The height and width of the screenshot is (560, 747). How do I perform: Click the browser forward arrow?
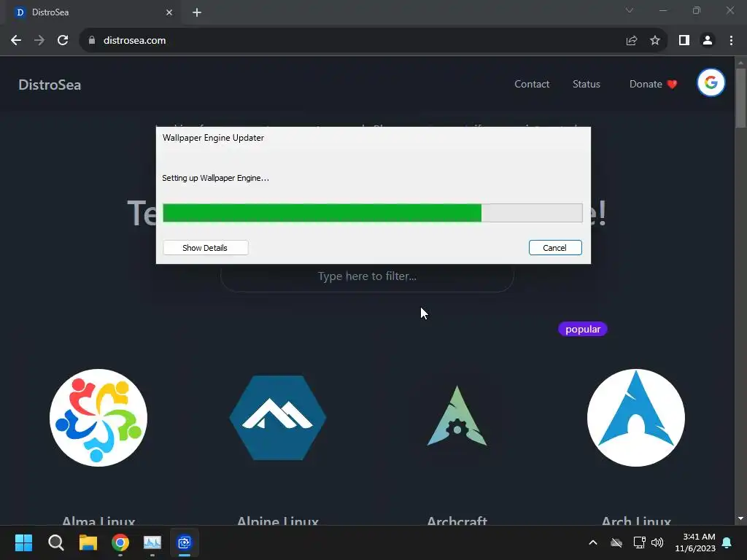coord(39,41)
